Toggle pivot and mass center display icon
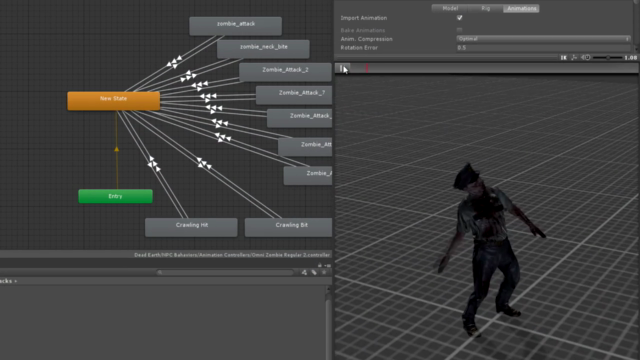The height and width of the screenshot is (360, 640). pyautogui.click(x=574, y=58)
